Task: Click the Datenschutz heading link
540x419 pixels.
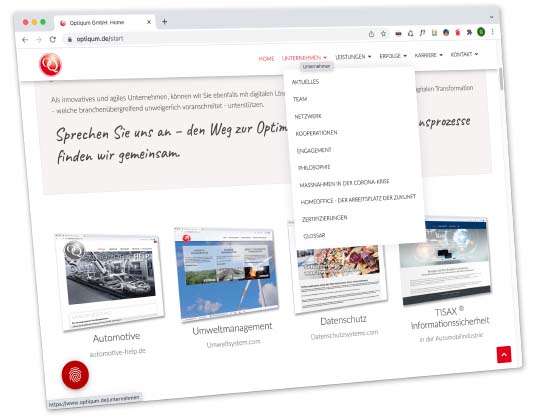Action: [x=343, y=320]
